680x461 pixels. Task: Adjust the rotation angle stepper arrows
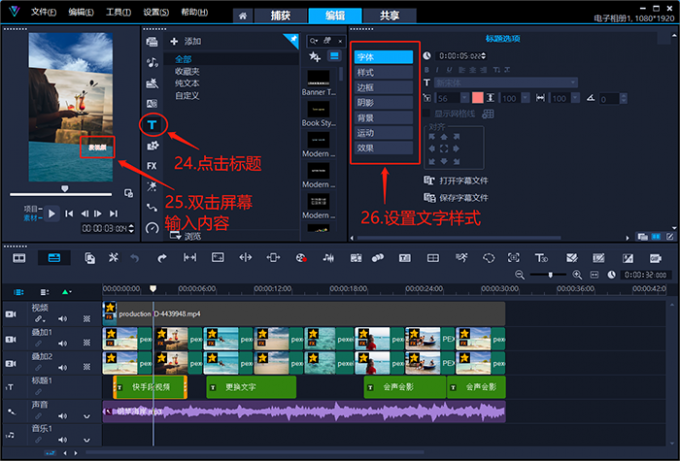623,99
